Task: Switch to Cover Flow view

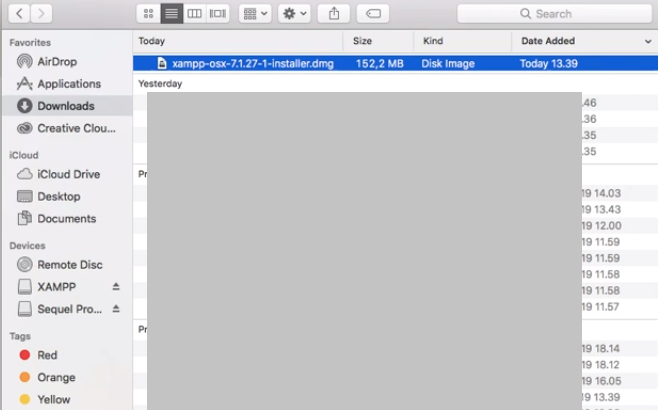Action: (218, 14)
